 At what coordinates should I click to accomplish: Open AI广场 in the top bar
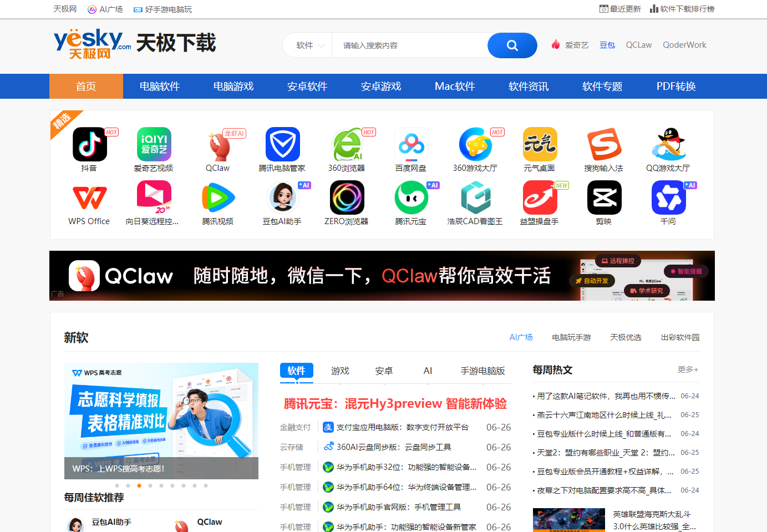(105, 9)
